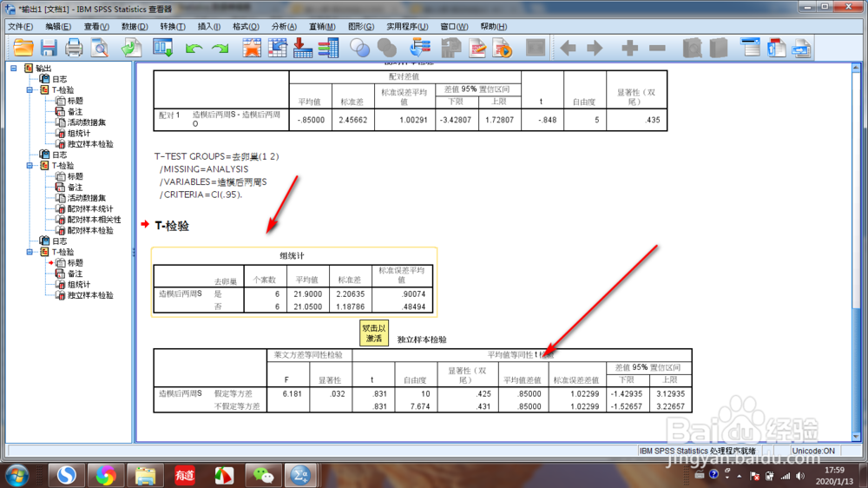Run script with the orange play document icon
This screenshot has height=488, width=868.
(502, 48)
